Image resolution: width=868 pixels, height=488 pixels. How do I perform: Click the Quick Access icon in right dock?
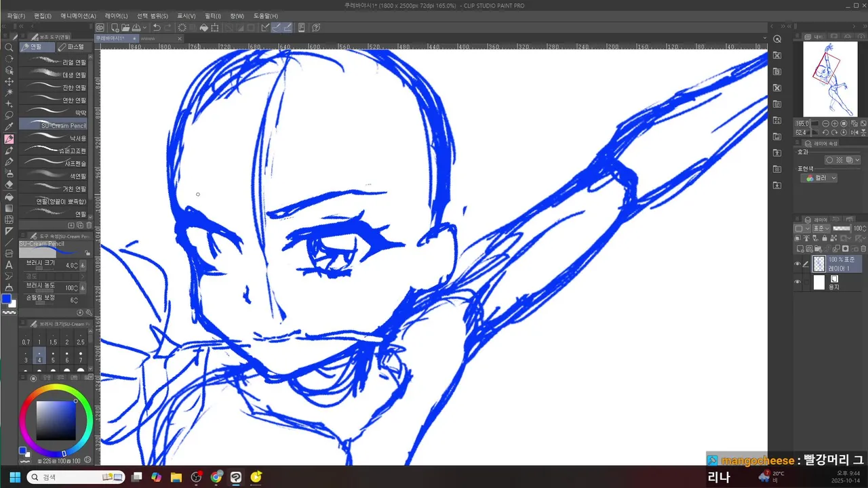(777, 39)
